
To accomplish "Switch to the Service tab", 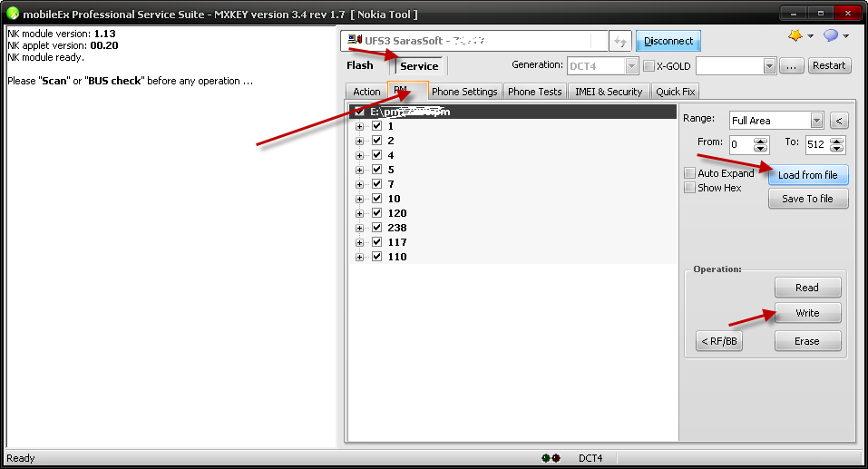I will [419, 66].
